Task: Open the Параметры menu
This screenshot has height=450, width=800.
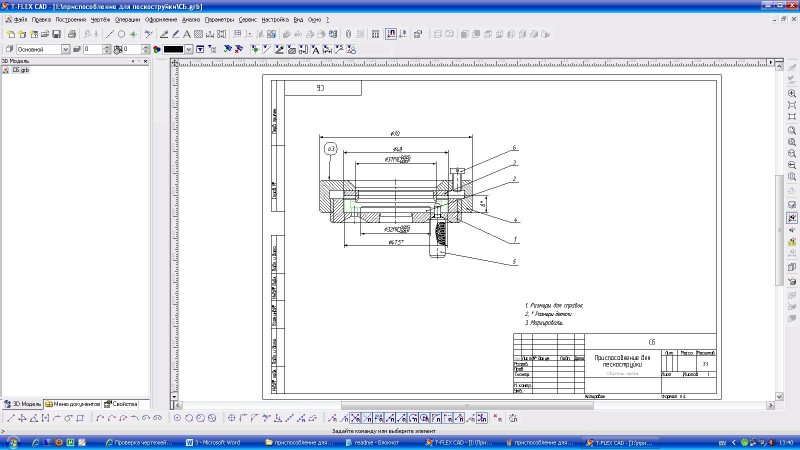Action: pyautogui.click(x=219, y=19)
